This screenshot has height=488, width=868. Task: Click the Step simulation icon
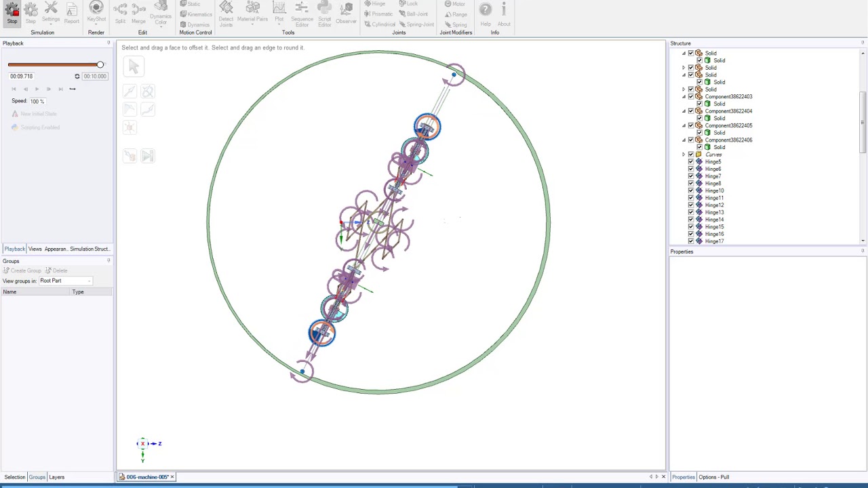tap(31, 14)
